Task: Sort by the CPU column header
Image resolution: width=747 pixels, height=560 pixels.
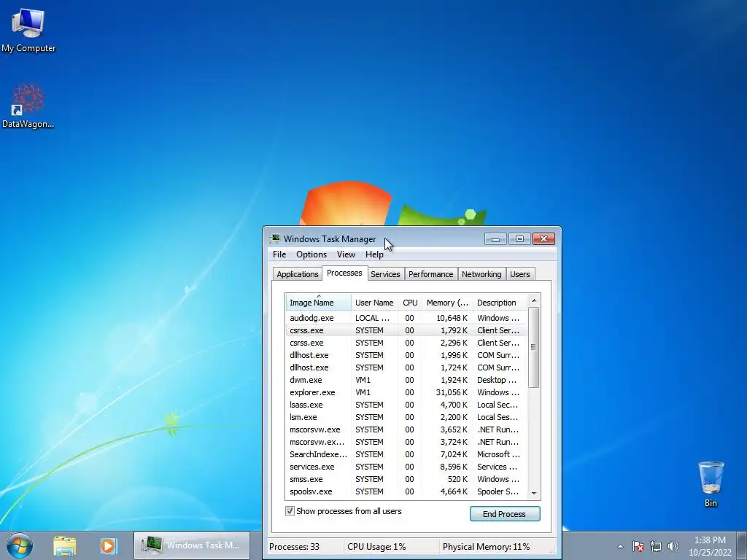Action: 410,303
